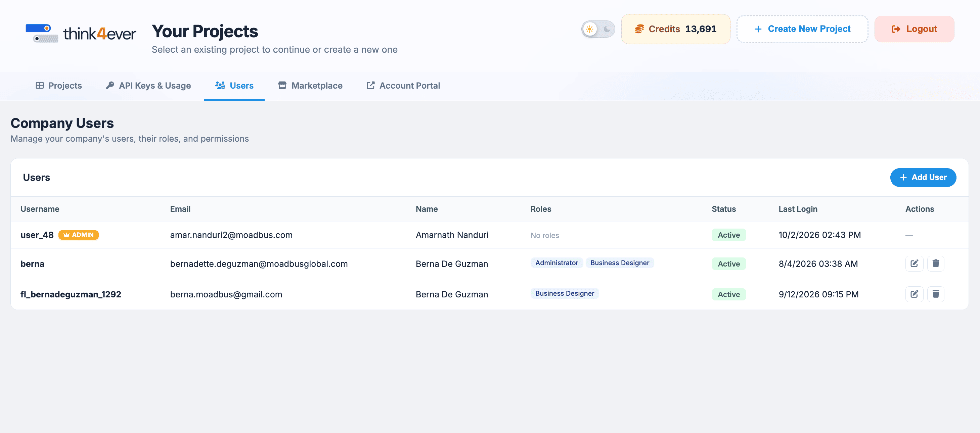Open the Marketplace tab
Screen dimensions: 980x433
310,86
